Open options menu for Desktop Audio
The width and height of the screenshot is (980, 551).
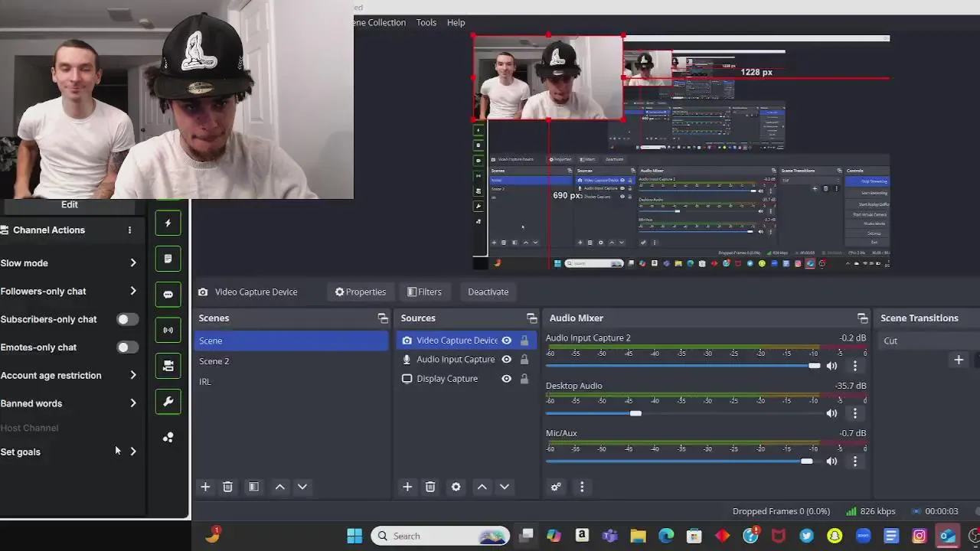tap(855, 413)
